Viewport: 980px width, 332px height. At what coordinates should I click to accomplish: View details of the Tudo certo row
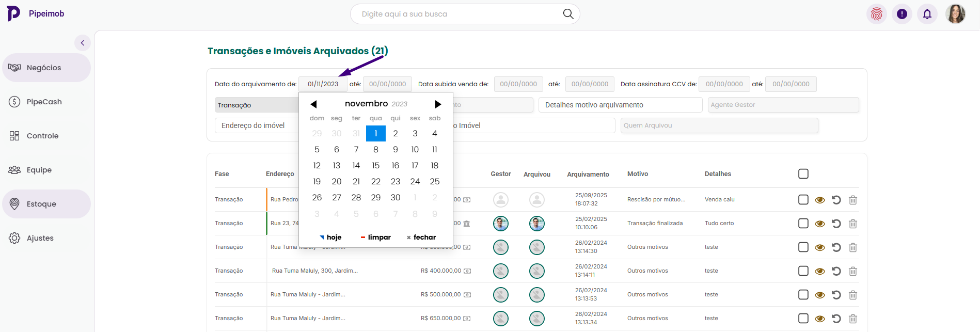(x=819, y=224)
